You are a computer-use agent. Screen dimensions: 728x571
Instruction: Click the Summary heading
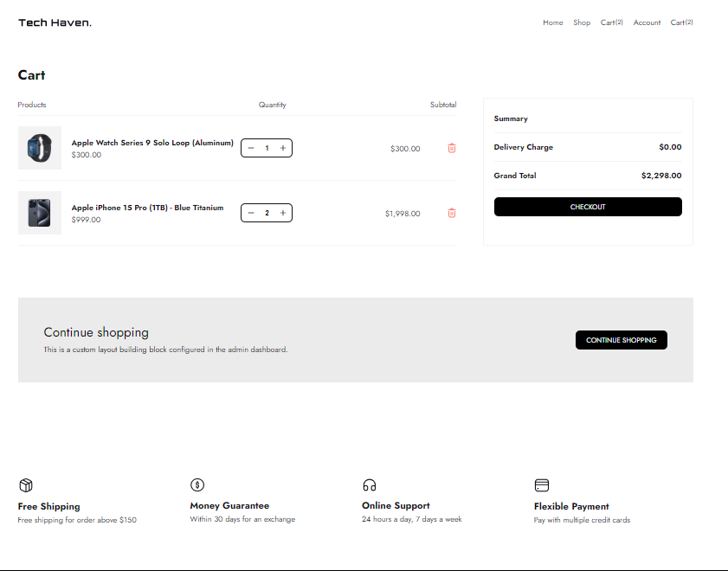pyautogui.click(x=511, y=119)
